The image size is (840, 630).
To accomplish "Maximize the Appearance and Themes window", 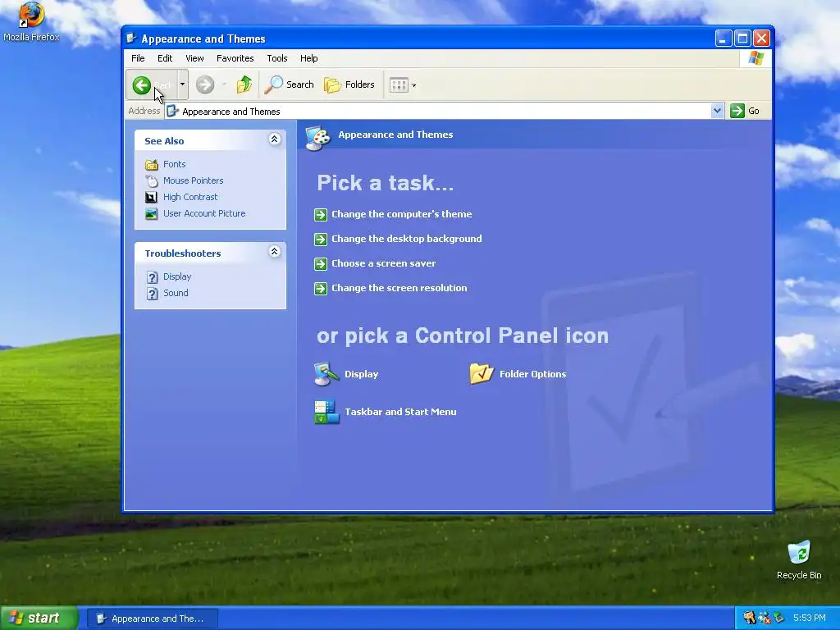I will point(742,38).
